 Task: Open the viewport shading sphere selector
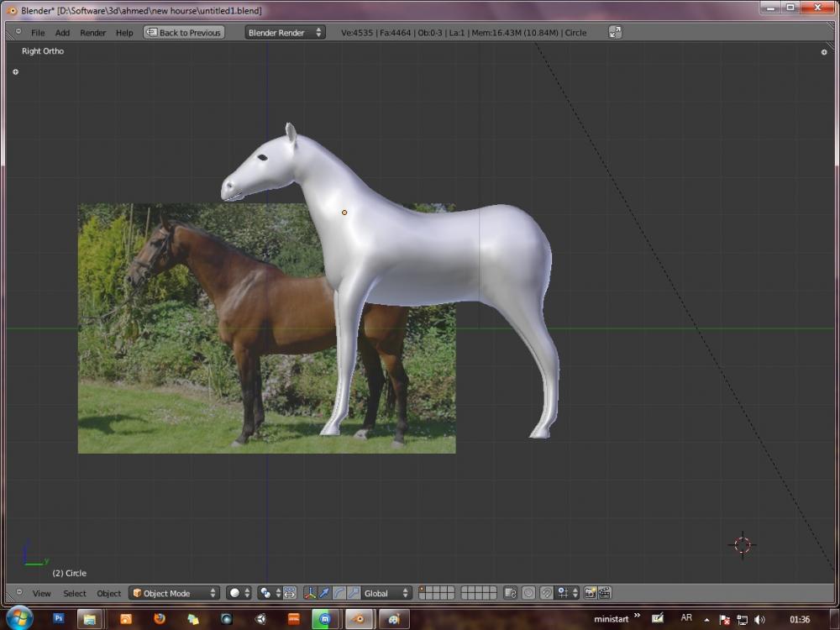tap(239, 593)
